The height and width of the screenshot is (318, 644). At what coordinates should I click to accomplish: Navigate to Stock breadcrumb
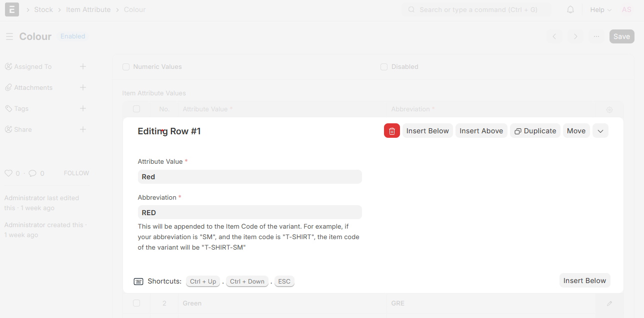pos(43,9)
